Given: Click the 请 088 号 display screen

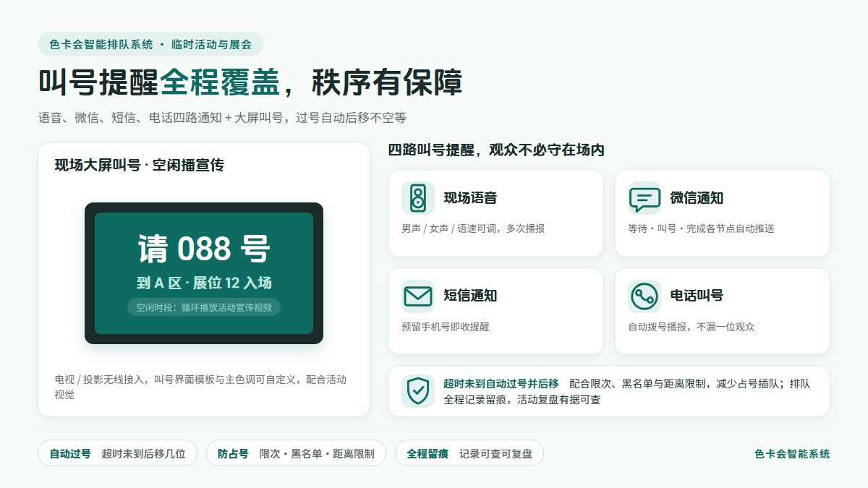Looking at the screenshot, I should [x=204, y=273].
